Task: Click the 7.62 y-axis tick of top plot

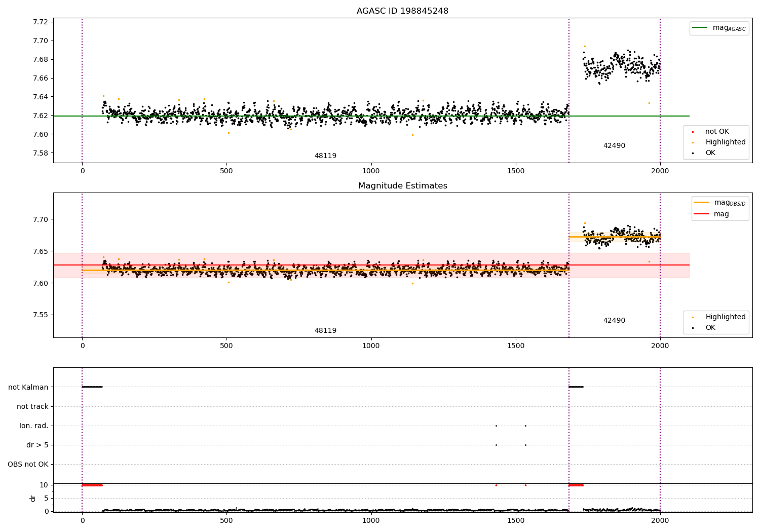Action: pyautogui.click(x=41, y=116)
